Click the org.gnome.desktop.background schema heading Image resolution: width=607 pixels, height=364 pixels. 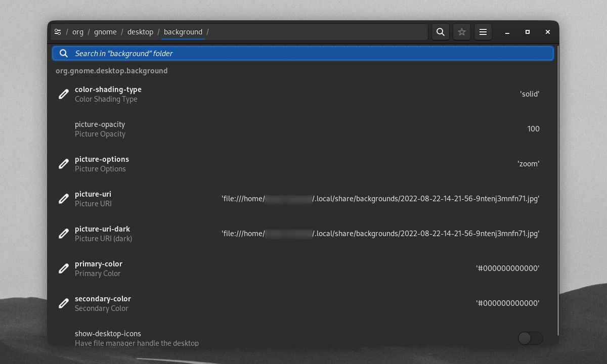(112, 71)
